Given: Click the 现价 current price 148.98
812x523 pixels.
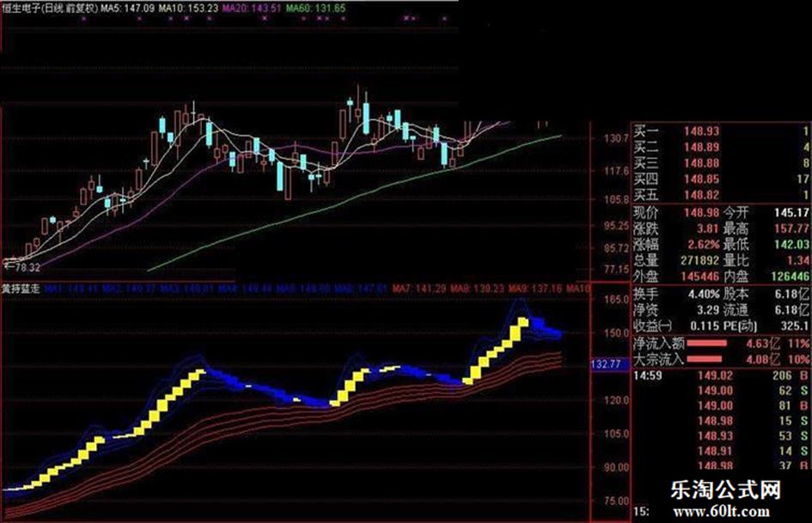Looking at the screenshot, I should 701,212.
